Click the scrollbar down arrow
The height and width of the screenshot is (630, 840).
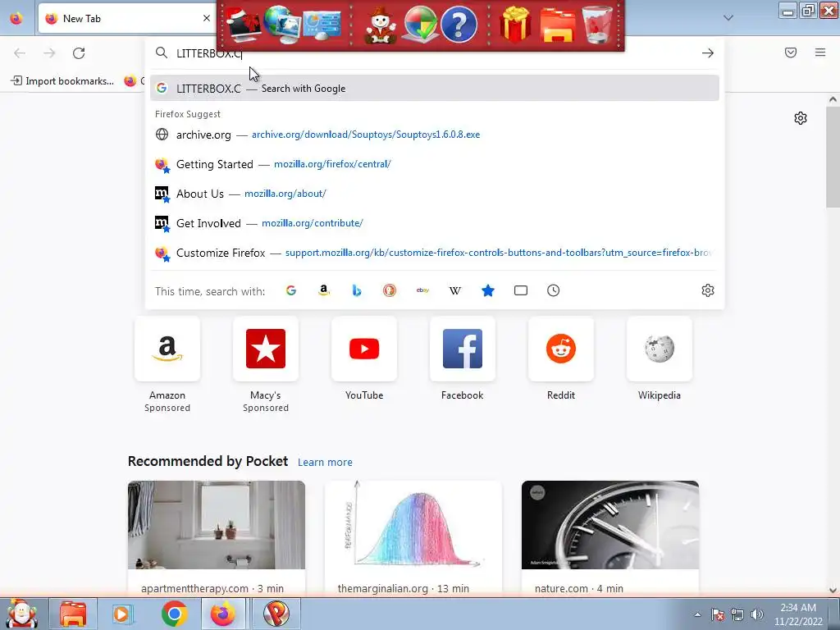833,590
